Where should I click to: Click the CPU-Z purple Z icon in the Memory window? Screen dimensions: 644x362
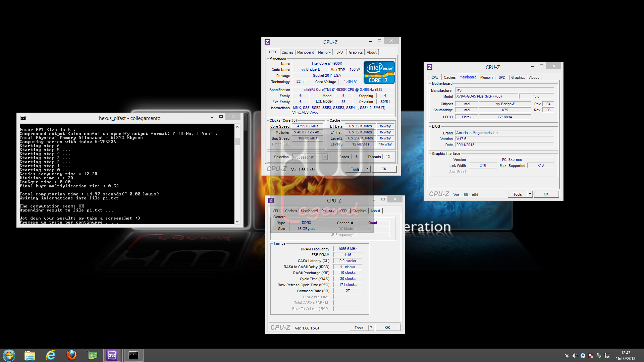click(x=271, y=200)
